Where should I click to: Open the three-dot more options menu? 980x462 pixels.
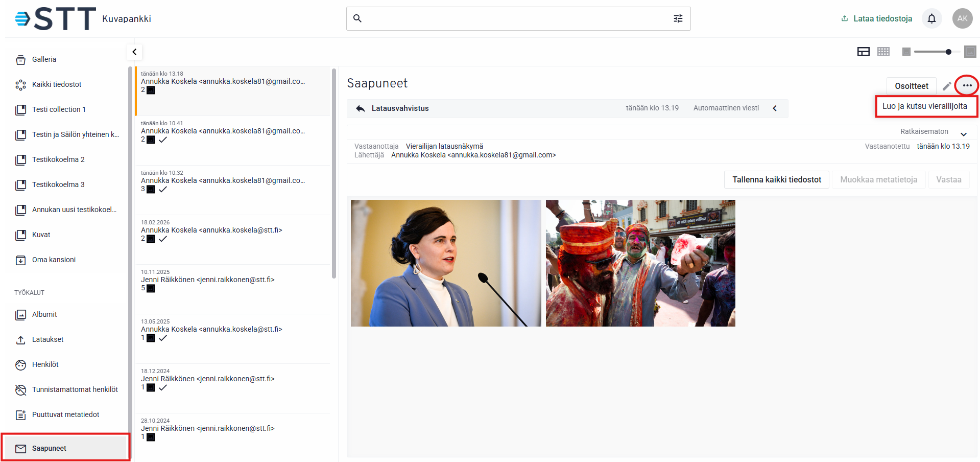point(967,85)
